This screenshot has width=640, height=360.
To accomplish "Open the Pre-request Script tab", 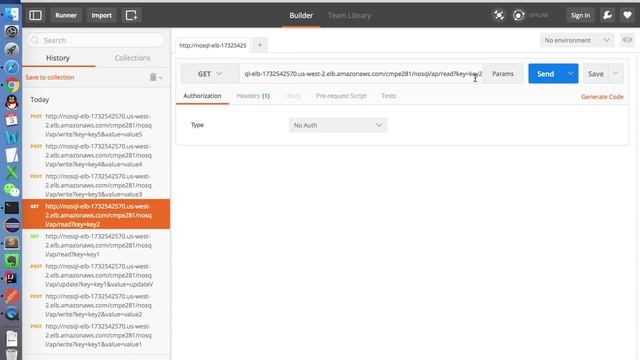I will click(x=341, y=96).
